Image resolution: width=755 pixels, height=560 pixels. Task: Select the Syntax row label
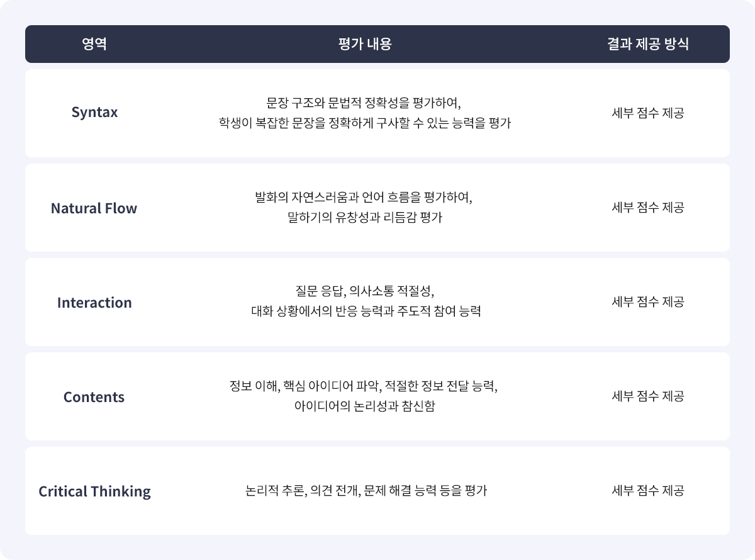click(94, 113)
